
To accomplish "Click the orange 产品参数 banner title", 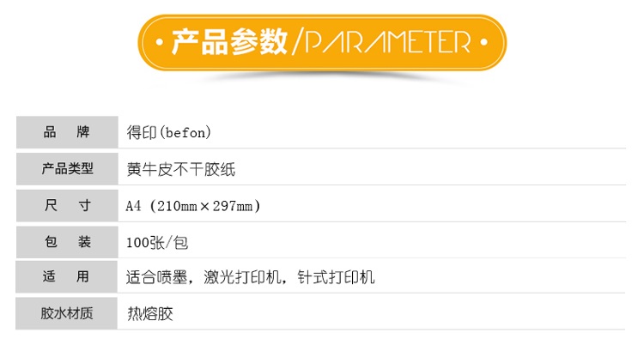I will pos(229,42).
